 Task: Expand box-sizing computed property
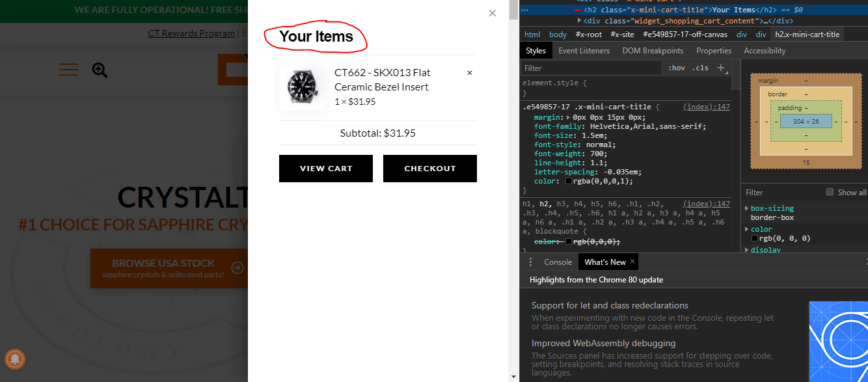[x=747, y=208]
